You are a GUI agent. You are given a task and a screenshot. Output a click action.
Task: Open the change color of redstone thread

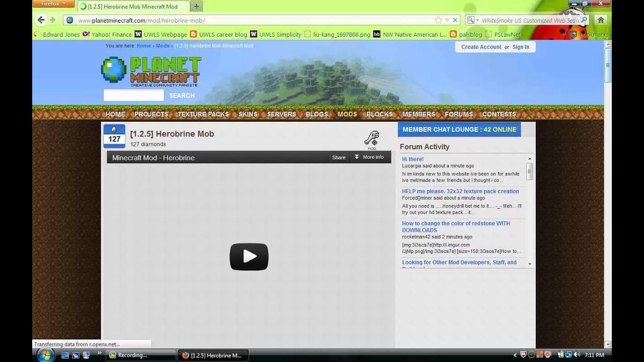coord(456,227)
